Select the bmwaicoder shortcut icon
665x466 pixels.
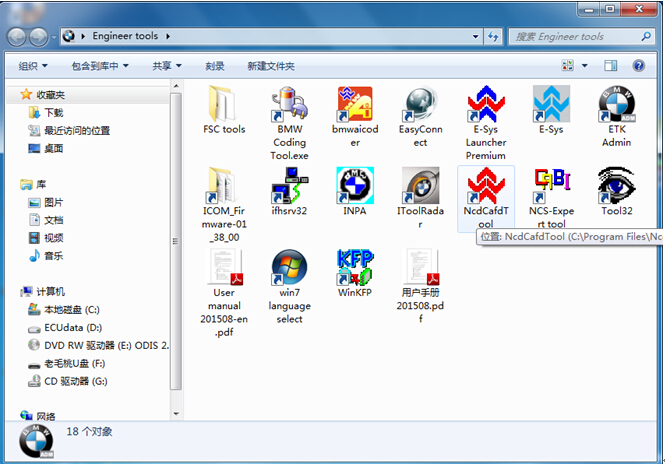click(x=355, y=103)
